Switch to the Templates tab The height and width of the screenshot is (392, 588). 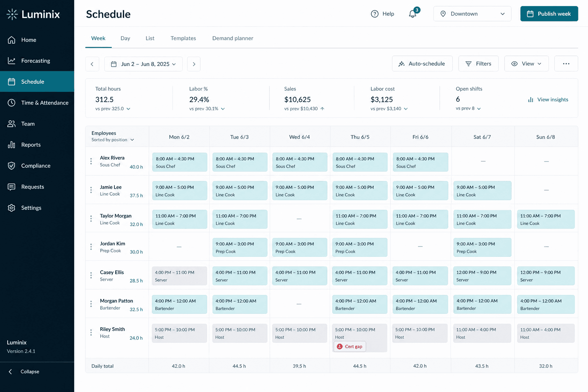183,38
